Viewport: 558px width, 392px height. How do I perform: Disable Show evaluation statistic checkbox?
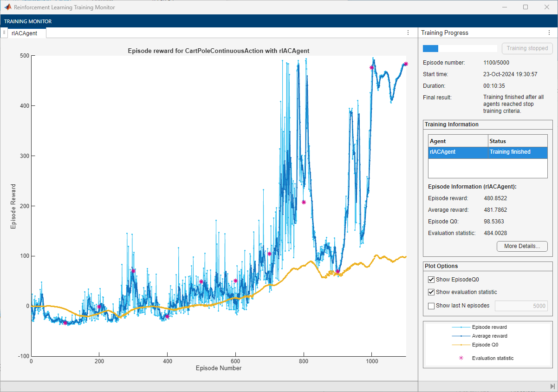[x=431, y=292]
